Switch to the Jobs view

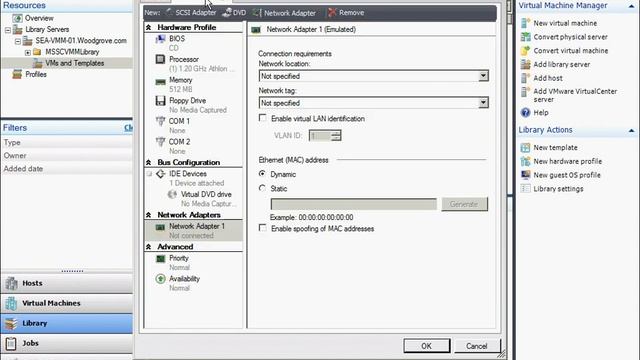67,343
